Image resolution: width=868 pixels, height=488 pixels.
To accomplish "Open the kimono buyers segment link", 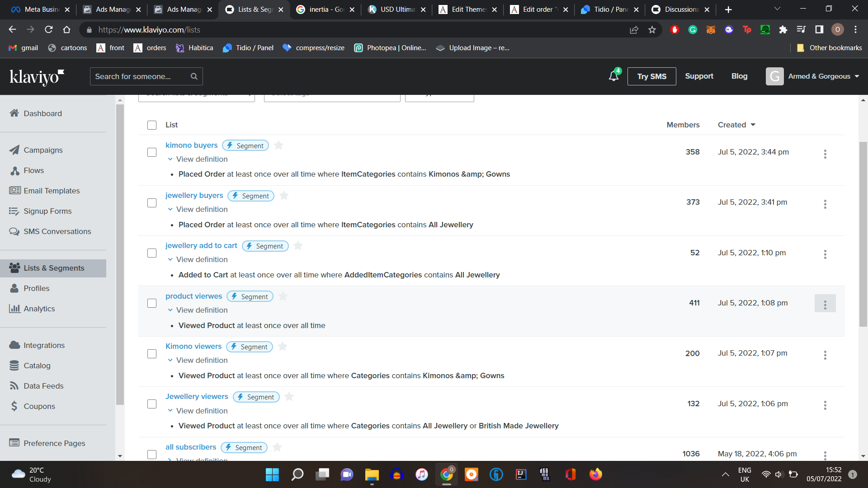I will (x=191, y=145).
